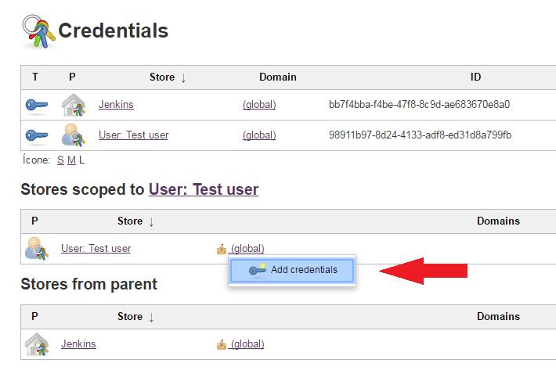The image size is (556, 392).
Task: Click ID bb7f4bba-f4be-47f8-8c9d-ae683670e8a0
Action: pyautogui.click(x=419, y=105)
